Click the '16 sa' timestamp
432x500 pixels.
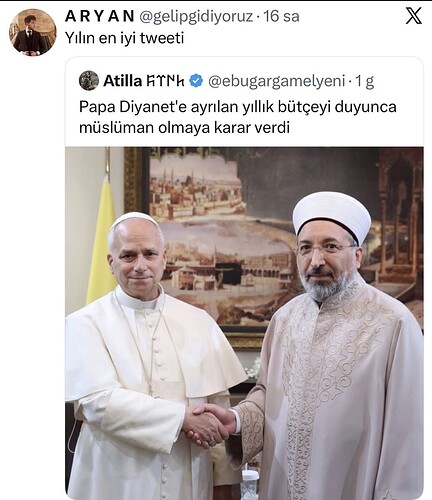[281, 16]
